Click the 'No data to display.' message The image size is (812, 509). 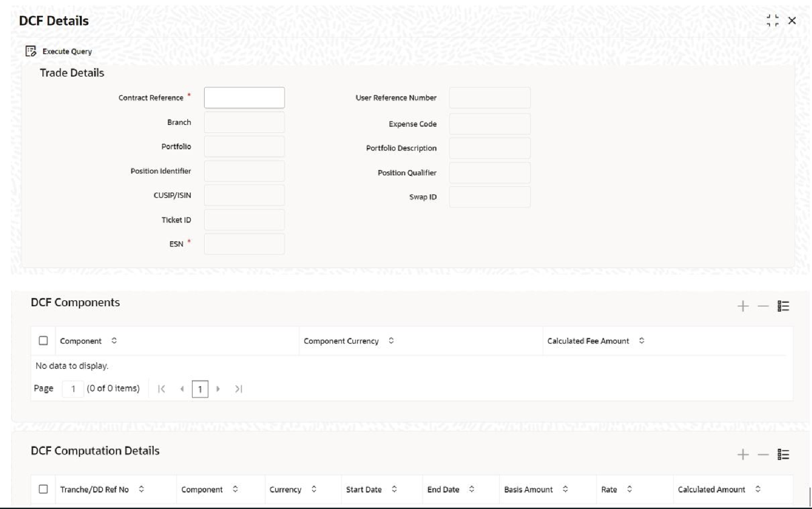point(72,367)
